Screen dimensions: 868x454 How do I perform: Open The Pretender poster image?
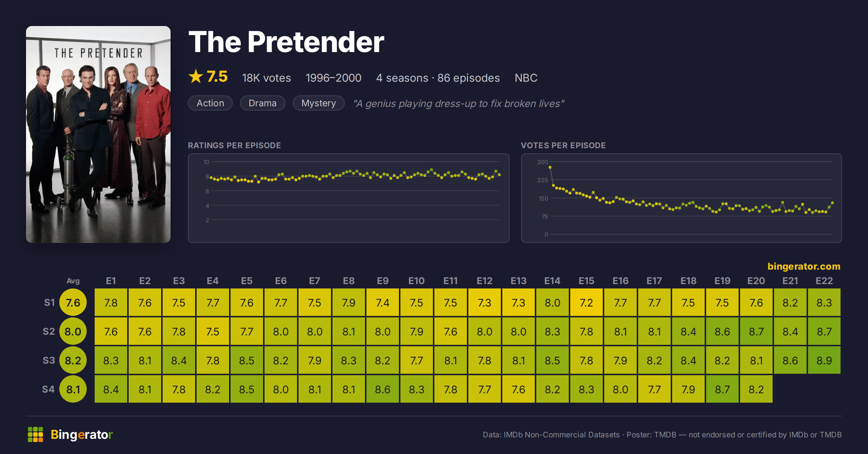click(98, 134)
